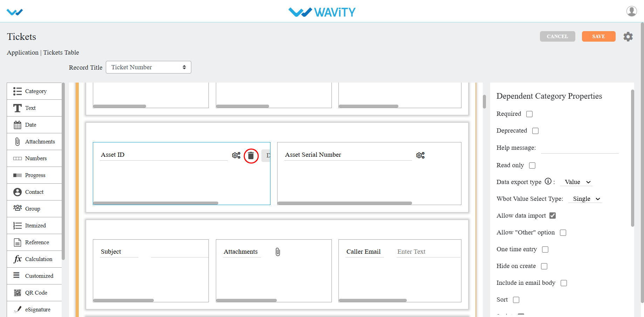
Task: Delete the Asset ID field with trash icon
Action: (251, 156)
